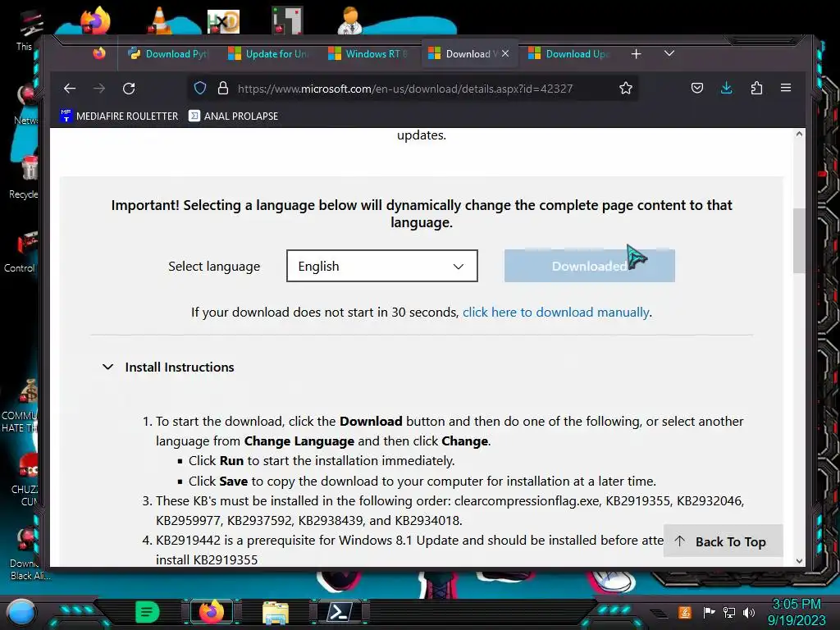
Task: Open tracking protection shield icon
Action: 200,89
